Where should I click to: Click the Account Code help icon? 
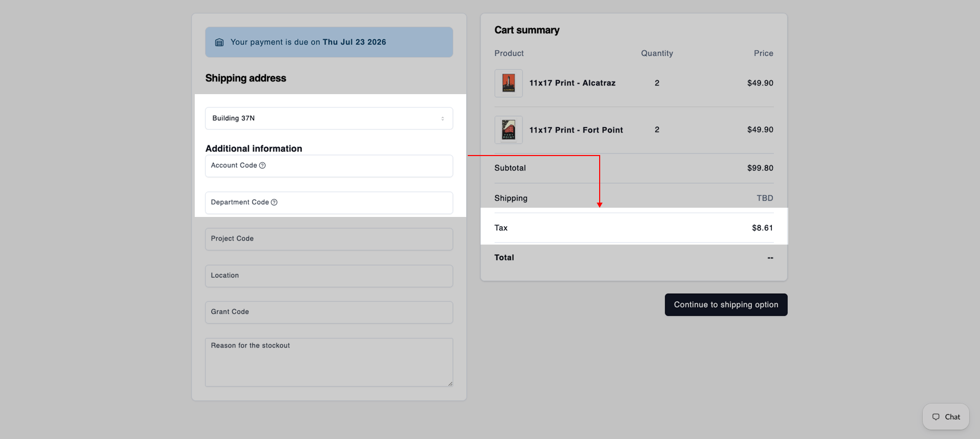point(262,165)
